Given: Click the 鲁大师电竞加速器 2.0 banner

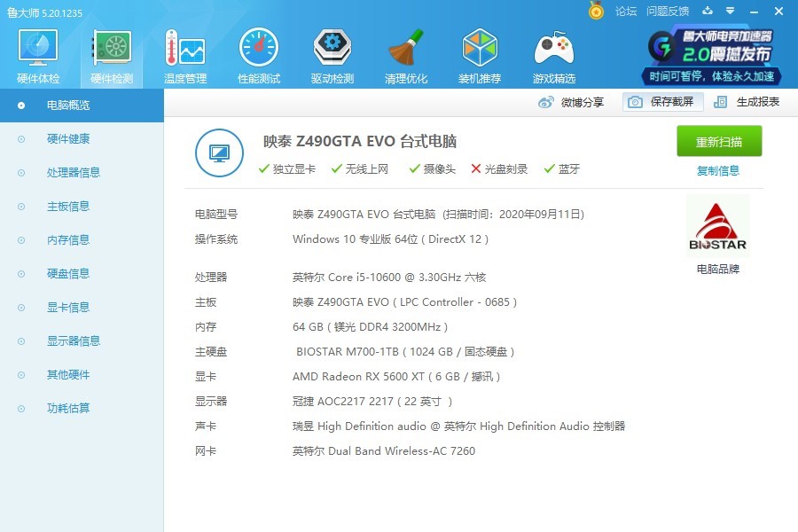Looking at the screenshot, I should 713,57.
